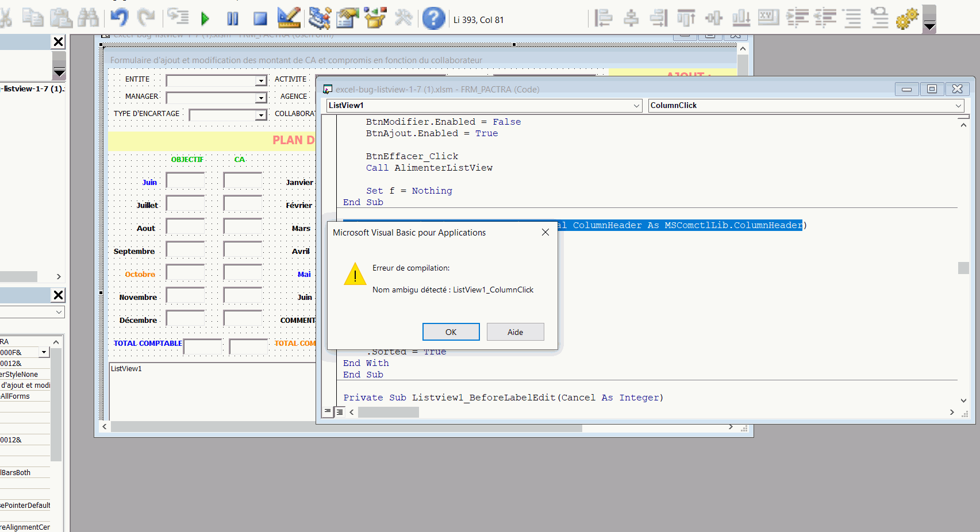Screen dimensions: 980x532
Task: Open the toolbar overflow options arrow
Action: coord(929,26)
